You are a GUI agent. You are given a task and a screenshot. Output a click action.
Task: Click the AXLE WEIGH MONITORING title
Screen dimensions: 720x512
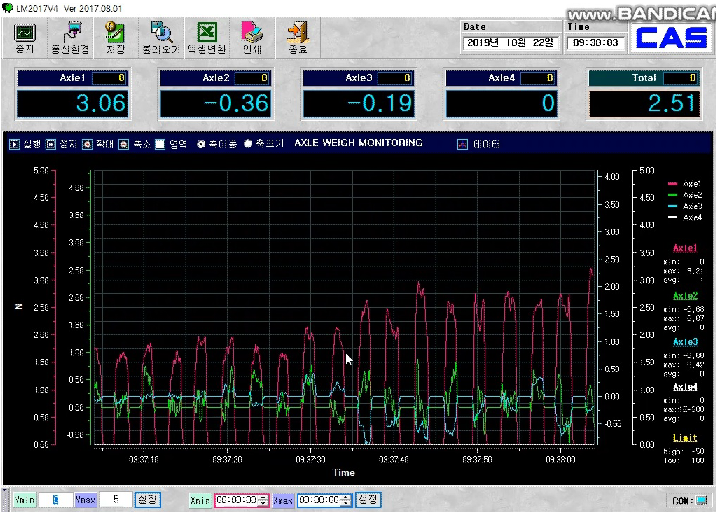click(358, 143)
